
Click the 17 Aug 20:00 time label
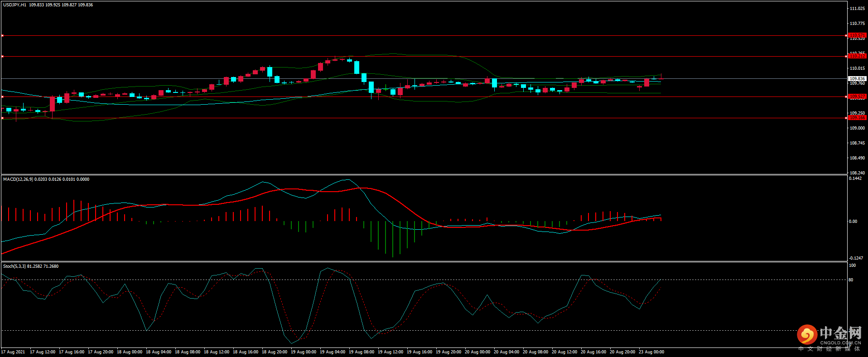tap(101, 352)
